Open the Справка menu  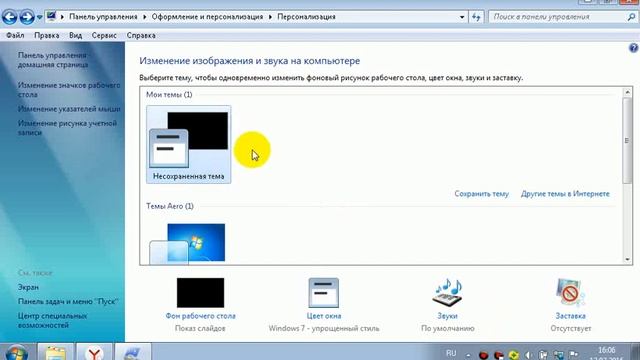coord(141,36)
